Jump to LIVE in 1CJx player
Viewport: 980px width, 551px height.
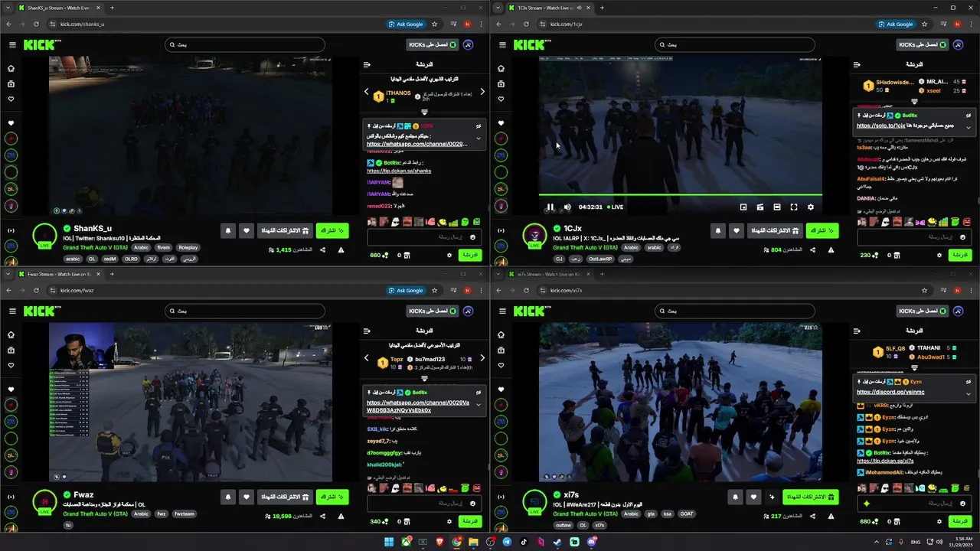point(615,207)
